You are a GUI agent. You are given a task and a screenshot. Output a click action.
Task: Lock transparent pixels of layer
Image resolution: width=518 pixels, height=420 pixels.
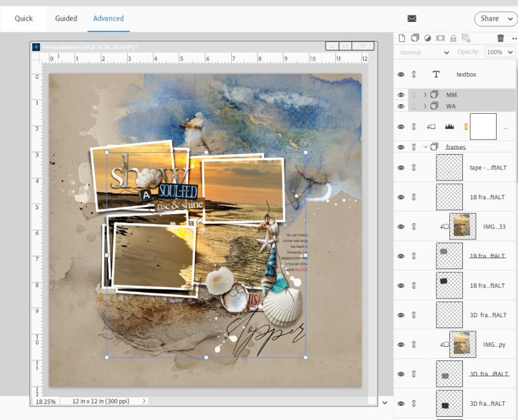coord(466,38)
